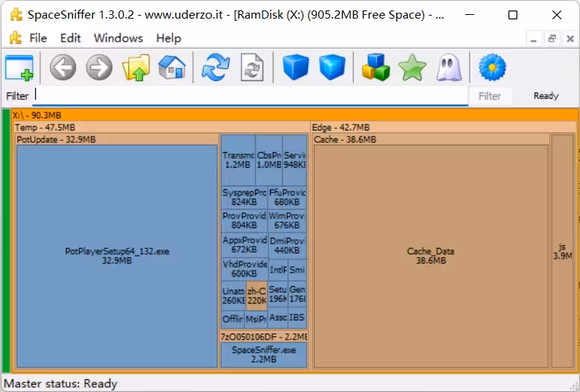Select the VhdProvide 600KB block
The image size is (580, 392).
pyautogui.click(x=244, y=269)
